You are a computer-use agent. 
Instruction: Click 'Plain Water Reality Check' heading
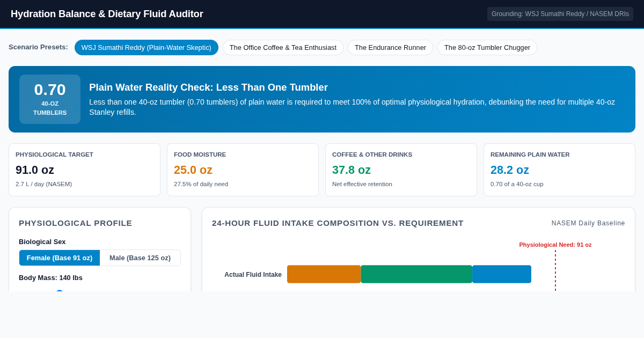[208, 87]
